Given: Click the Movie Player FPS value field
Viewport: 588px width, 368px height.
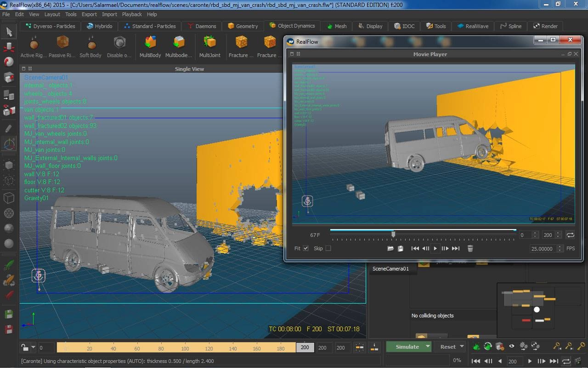Looking at the screenshot, I should tap(543, 248).
